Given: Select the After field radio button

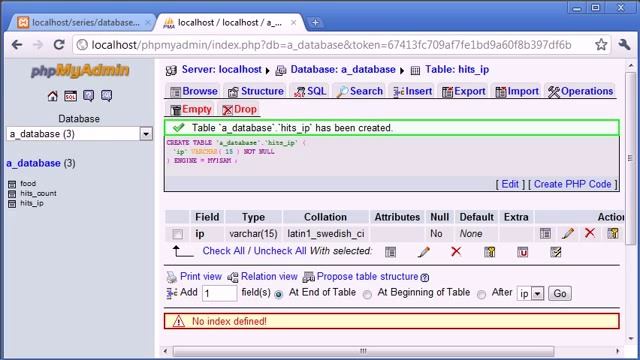Looking at the screenshot, I should click(x=482, y=294).
